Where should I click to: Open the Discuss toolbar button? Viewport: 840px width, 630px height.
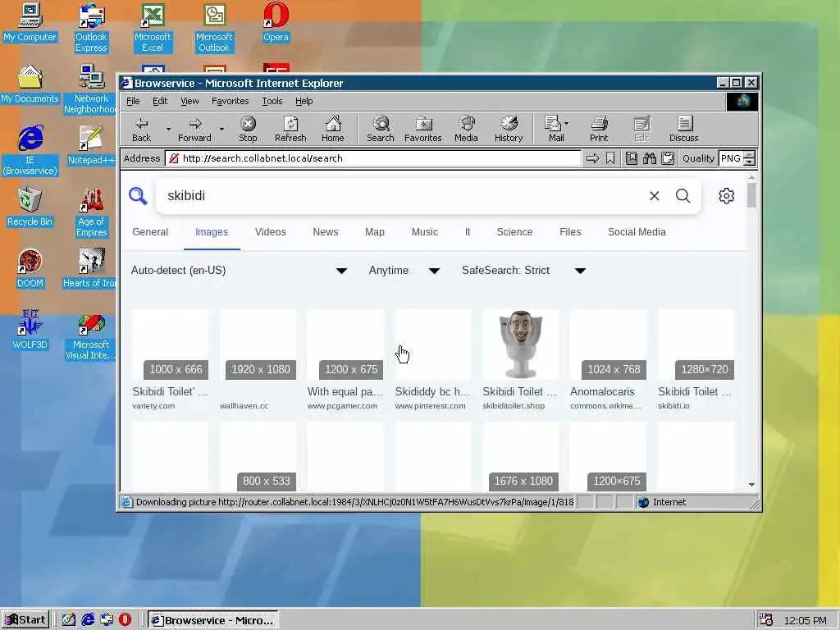coord(683,129)
